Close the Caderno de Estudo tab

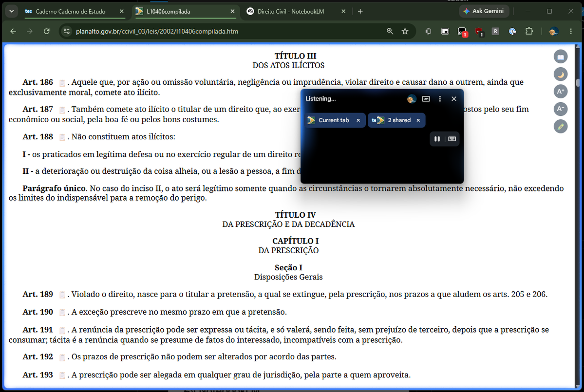(121, 12)
